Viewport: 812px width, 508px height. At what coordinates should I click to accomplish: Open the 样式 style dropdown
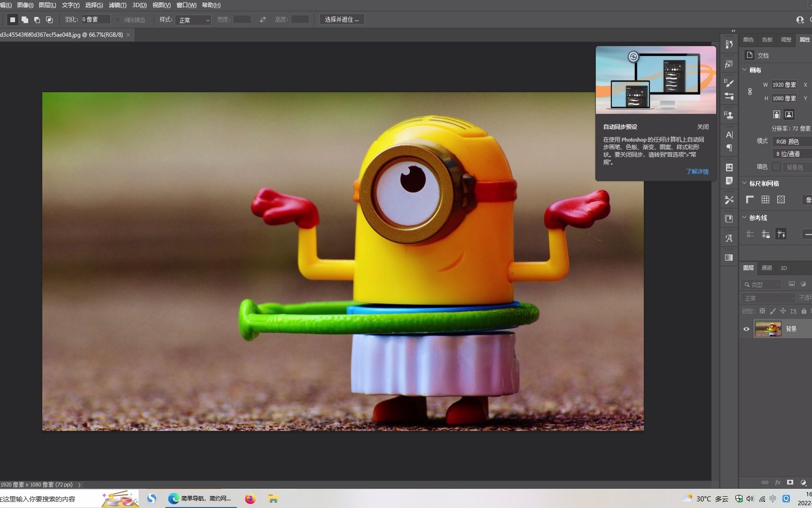click(193, 20)
